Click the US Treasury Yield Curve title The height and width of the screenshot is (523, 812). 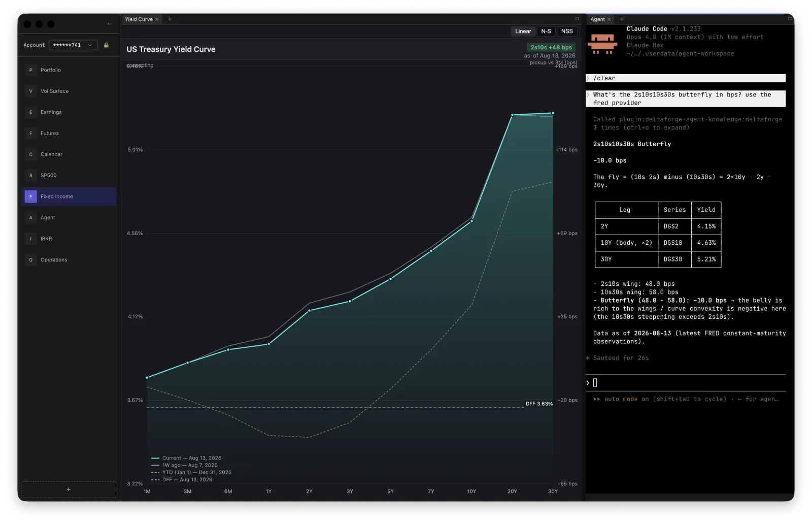point(171,49)
